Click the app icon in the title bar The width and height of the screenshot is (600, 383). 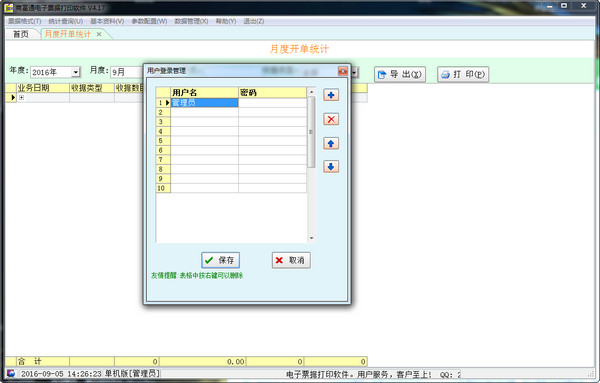(x=8, y=7)
